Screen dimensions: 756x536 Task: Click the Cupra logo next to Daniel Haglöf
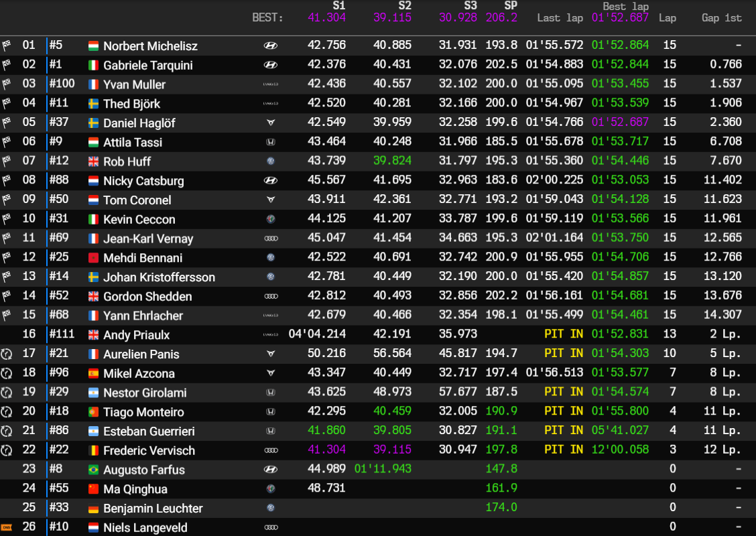(x=270, y=123)
